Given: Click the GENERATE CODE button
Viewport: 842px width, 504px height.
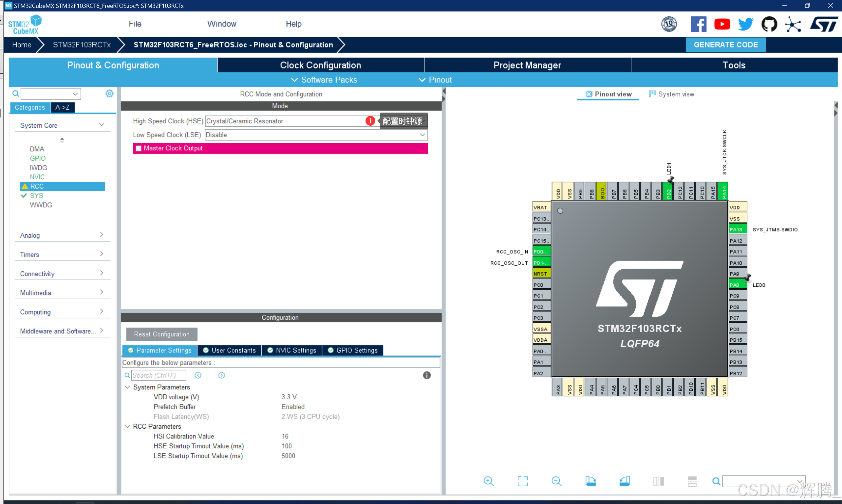Looking at the screenshot, I should pos(725,45).
